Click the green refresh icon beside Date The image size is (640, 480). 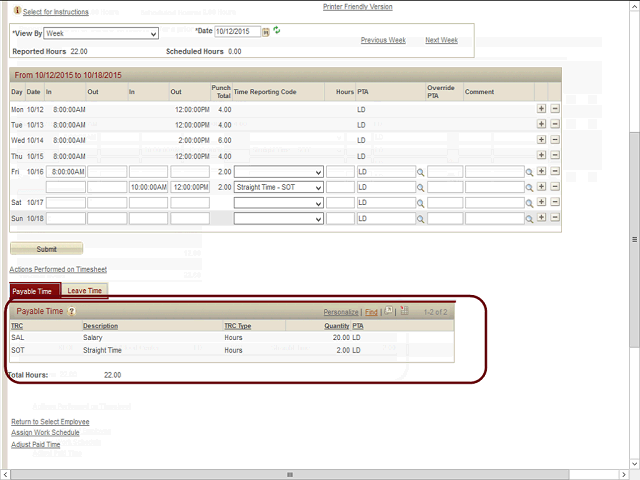[277, 31]
